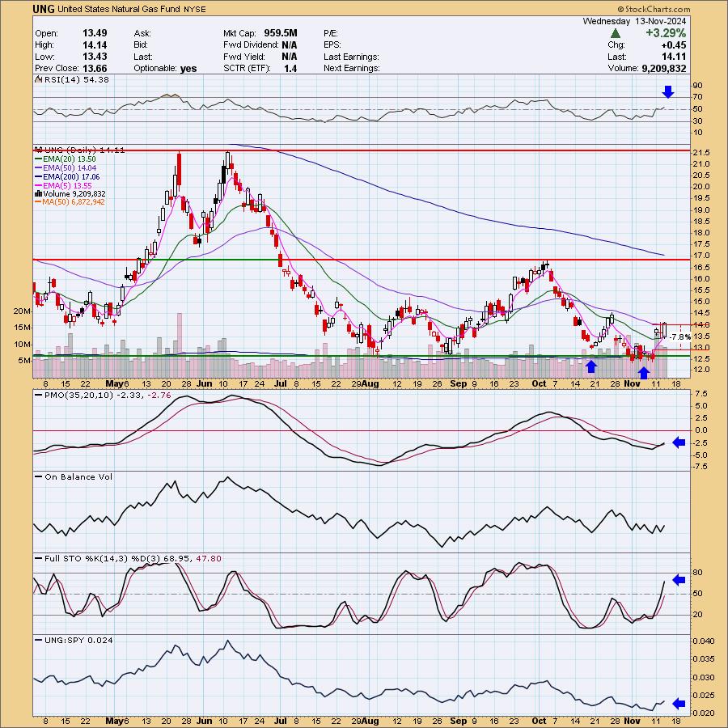Click the 20M volume axis label
This screenshot has width=728, height=728.
(22, 311)
